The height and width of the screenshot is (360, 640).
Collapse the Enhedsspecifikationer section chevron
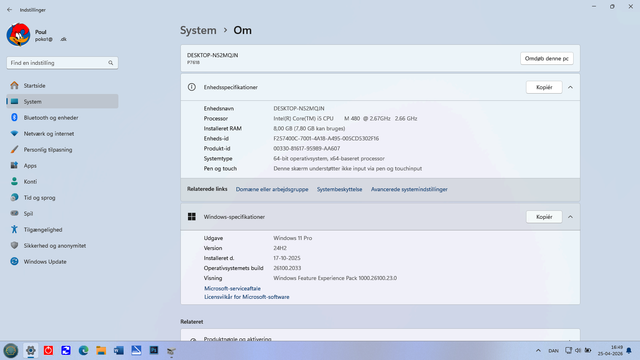click(x=570, y=87)
